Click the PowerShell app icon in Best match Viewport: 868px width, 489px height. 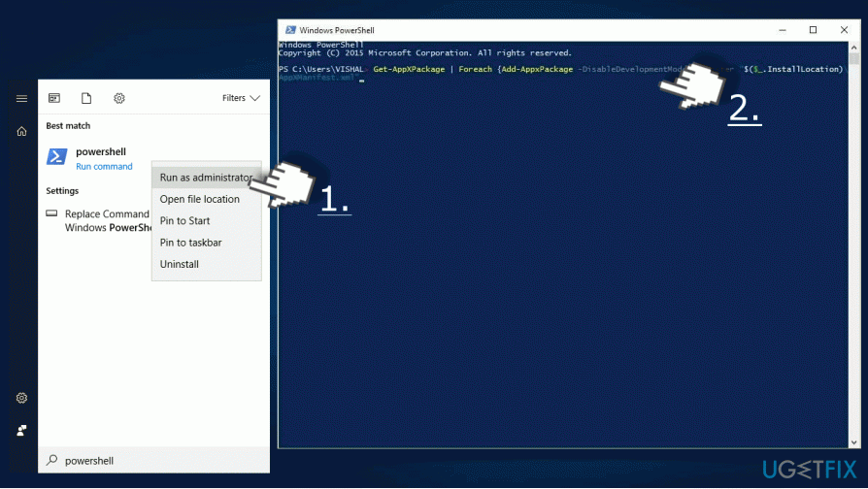pos(56,156)
